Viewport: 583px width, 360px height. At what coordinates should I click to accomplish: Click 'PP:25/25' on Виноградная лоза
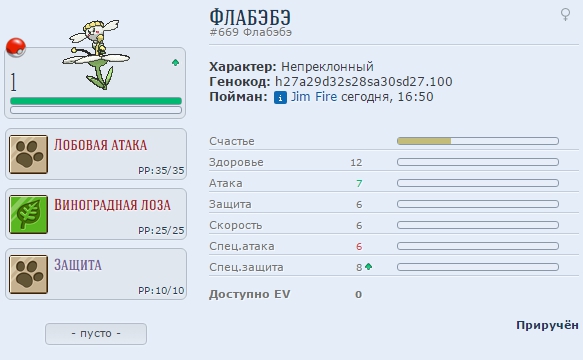coord(161,231)
